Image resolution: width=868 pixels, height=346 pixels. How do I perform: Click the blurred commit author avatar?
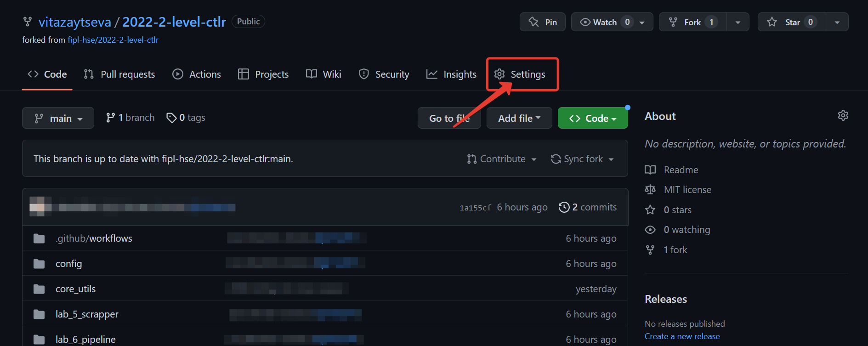pyautogui.click(x=40, y=207)
